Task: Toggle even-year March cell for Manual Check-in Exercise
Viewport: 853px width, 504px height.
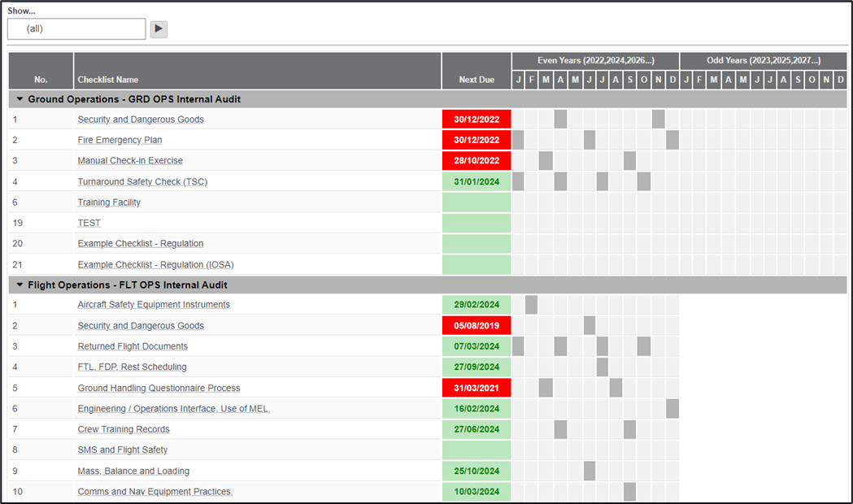Action: 546,161
